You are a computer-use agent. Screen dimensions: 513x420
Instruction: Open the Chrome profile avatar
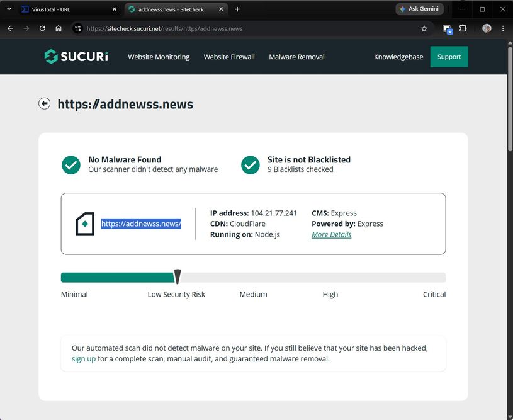487,28
